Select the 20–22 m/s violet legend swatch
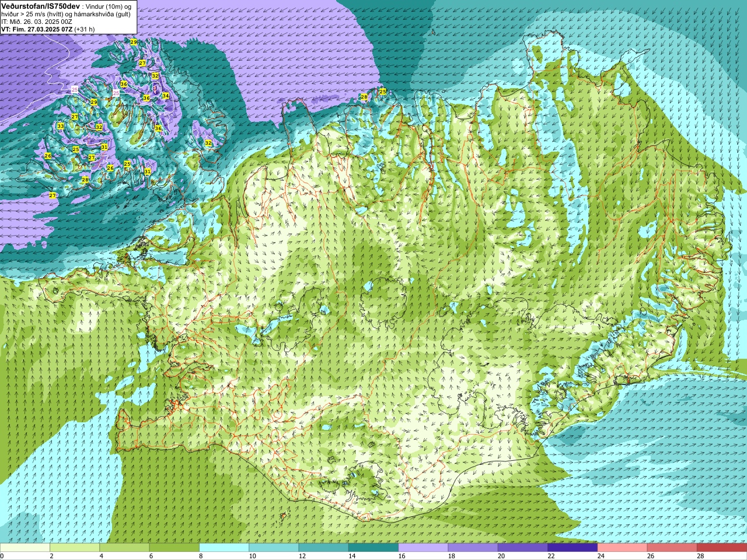The height and width of the screenshot is (560, 747). click(x=523, y=548)
